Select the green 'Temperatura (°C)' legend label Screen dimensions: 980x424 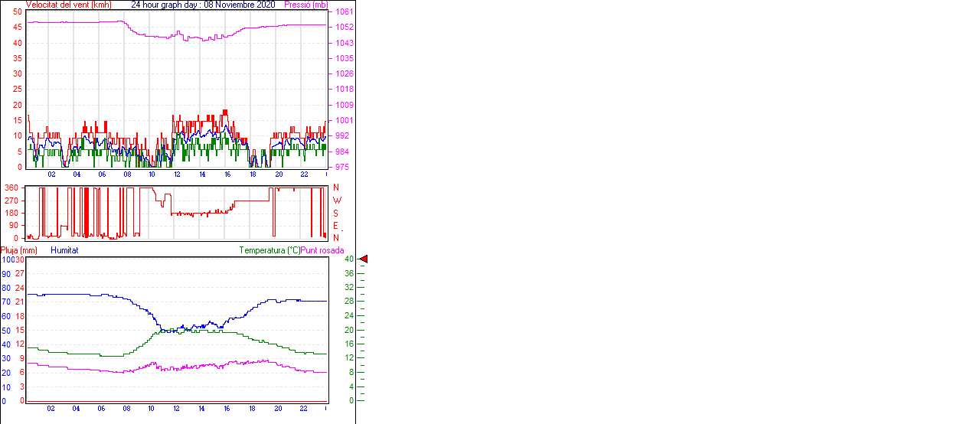coord(269,250)
